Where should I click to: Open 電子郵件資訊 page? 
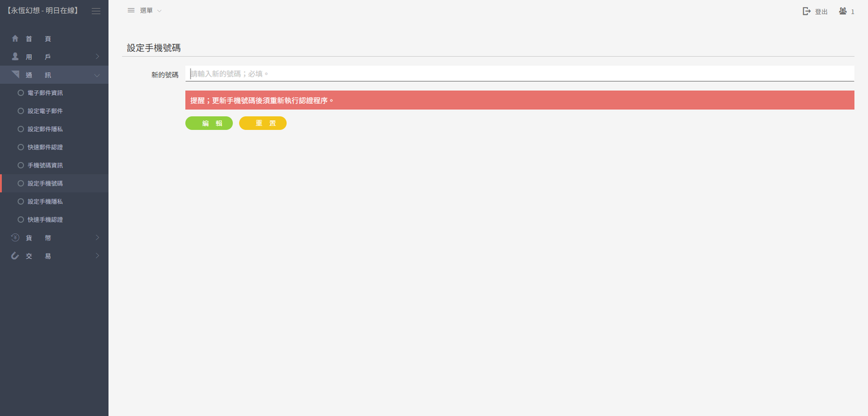coord(54,92)
